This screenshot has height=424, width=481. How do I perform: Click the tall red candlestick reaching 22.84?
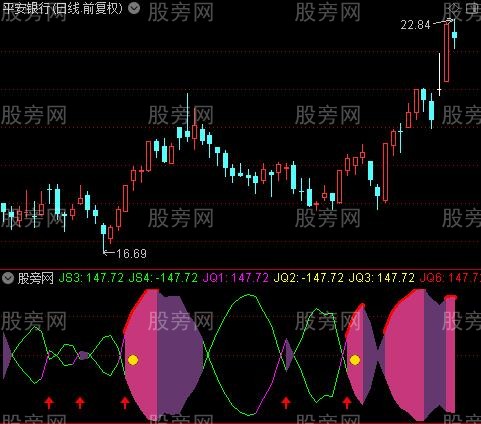click(x=446, y=52)
